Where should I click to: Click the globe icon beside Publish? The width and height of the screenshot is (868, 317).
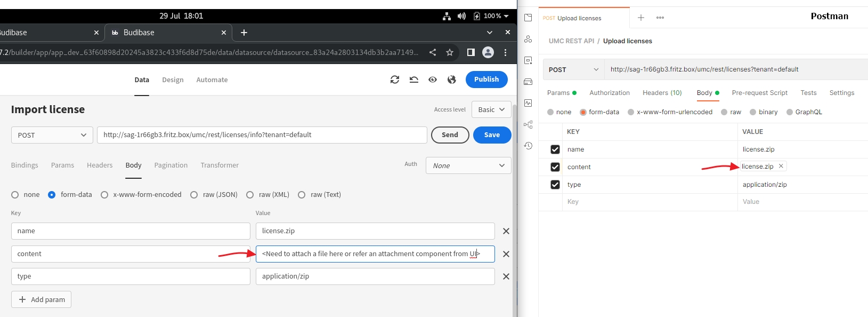click(x=452, y=80)
